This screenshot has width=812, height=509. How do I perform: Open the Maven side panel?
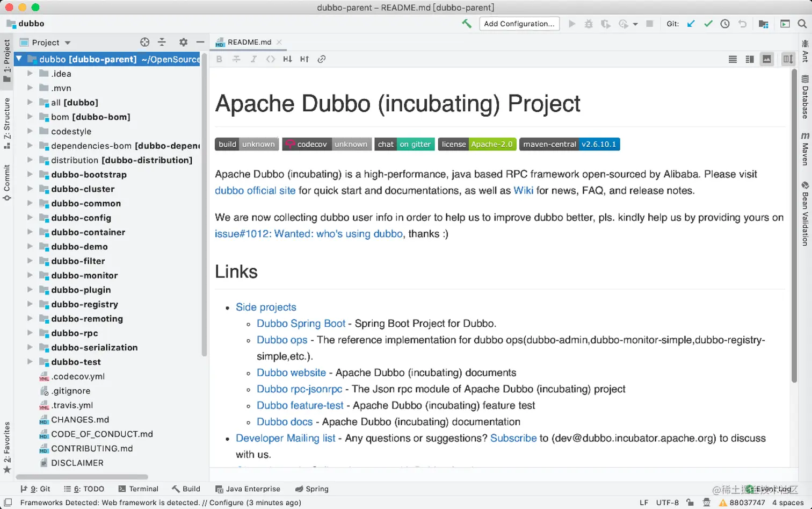click(805, 148)
